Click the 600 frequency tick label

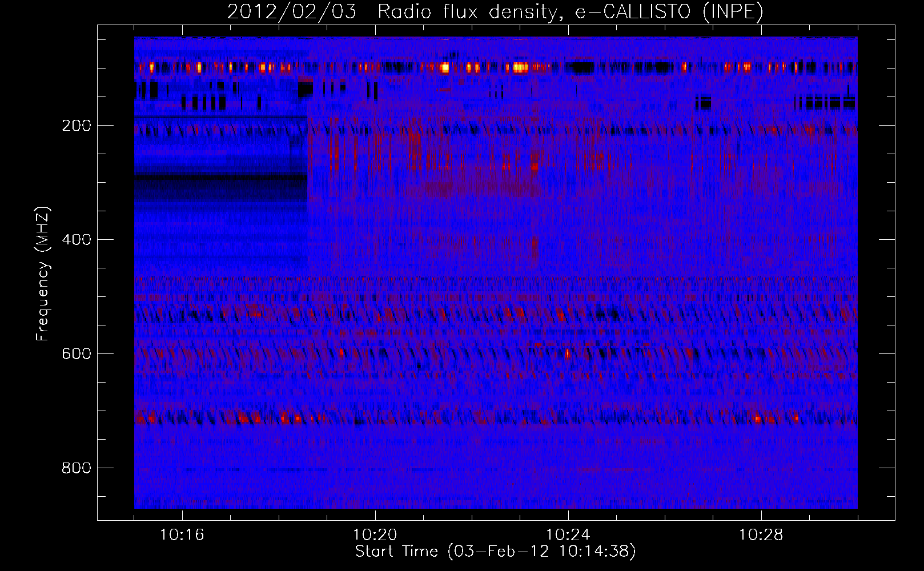tap(77, 354)
